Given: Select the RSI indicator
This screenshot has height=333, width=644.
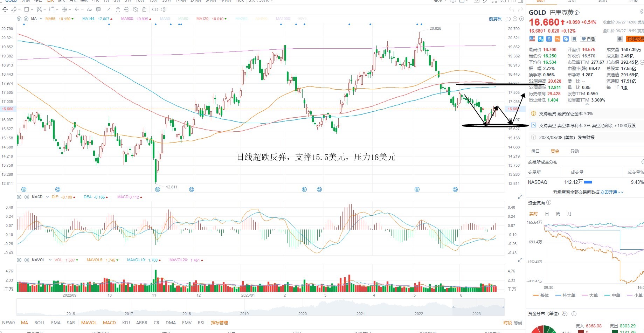Looking at the screenshot, I should 201,323.
